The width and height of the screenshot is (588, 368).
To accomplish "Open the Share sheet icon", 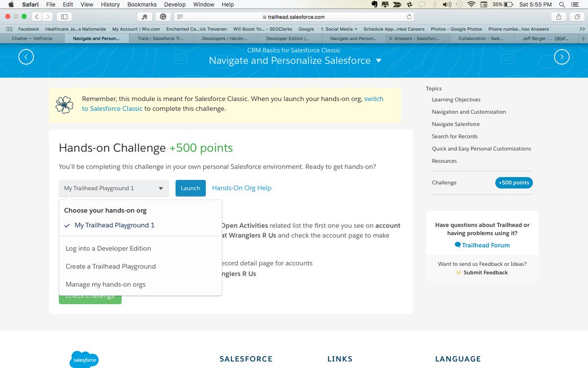I will click(559, 16).
